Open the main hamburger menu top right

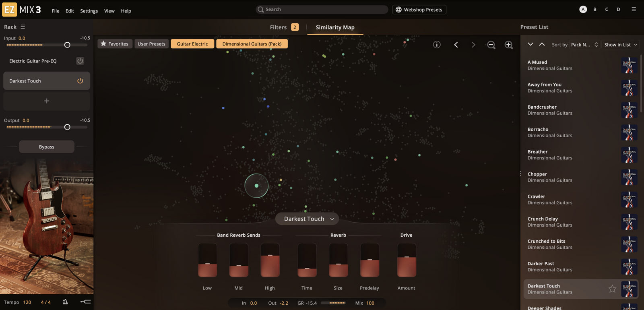(634, 9)
